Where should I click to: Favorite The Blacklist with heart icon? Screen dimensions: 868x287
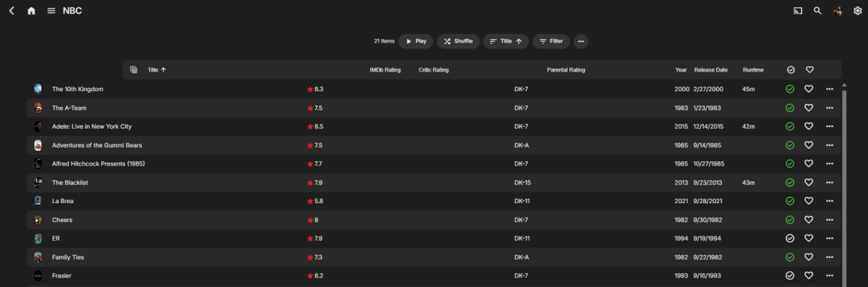point(809,182)
